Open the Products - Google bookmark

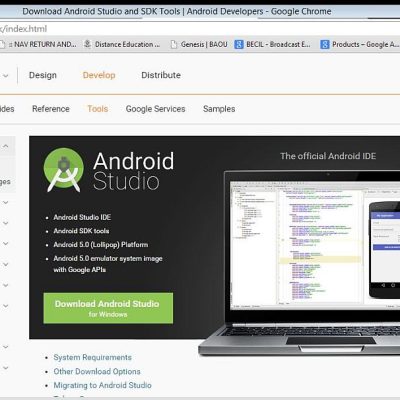[x=360, y=44]
